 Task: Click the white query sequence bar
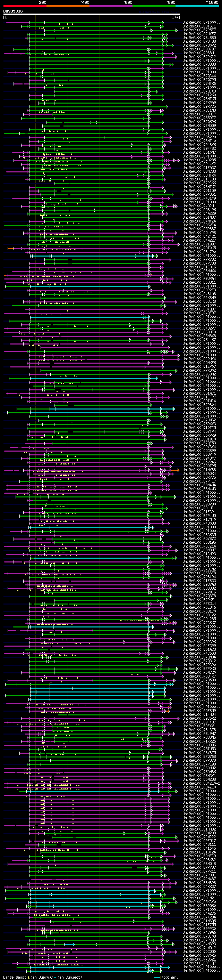point(92,15)
